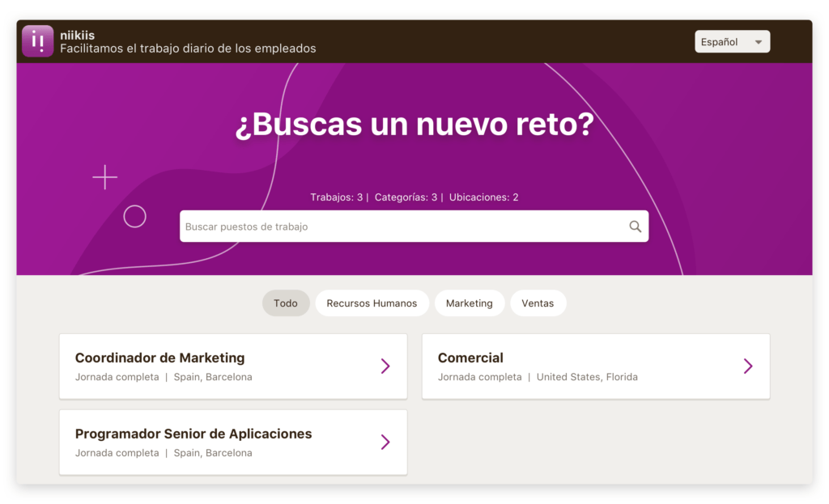
Task: Open the Coordinador de Marketing job title
Action: [x=159, y=358]
